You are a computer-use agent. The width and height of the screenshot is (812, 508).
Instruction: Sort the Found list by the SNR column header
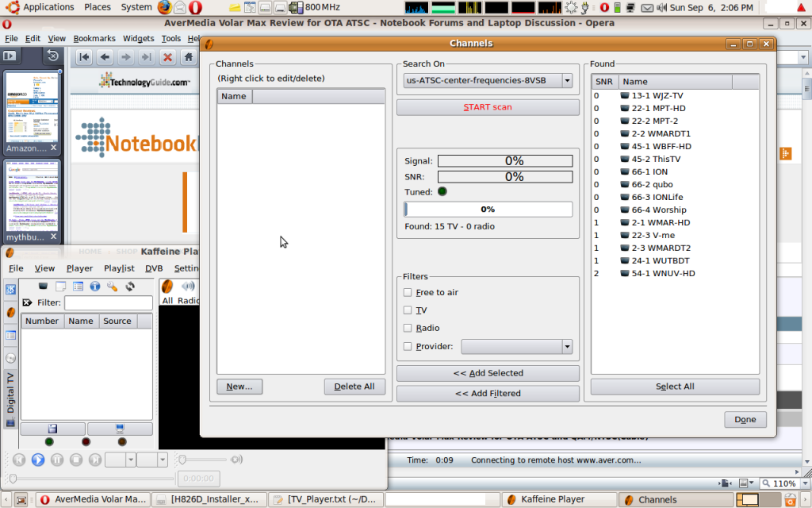pyautogui.click(x=604, y=82)
